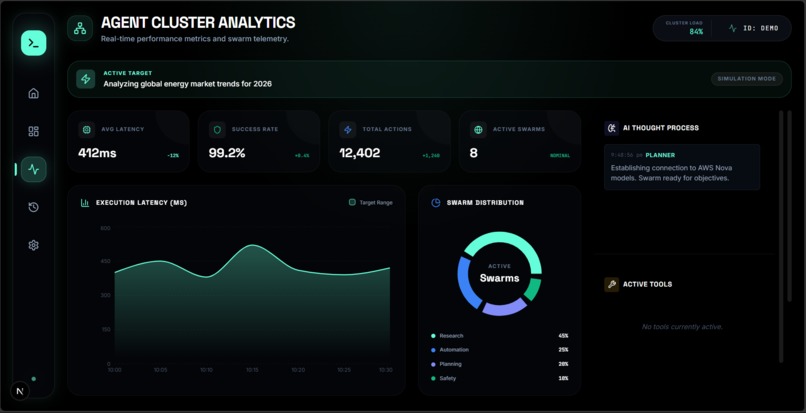The image size is (806, 413).
Task: Click the purple Planning donut segment
Action: click(505, 309)
